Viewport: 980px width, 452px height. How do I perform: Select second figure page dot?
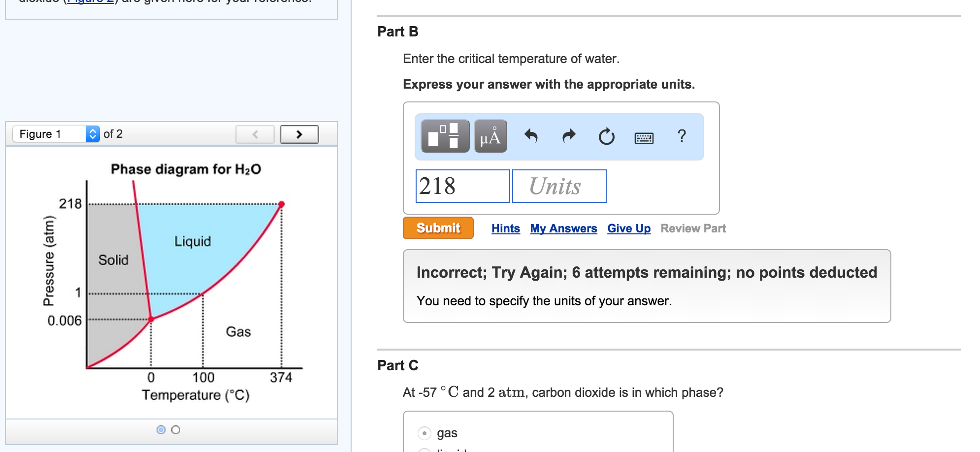[x=176, y=430]
